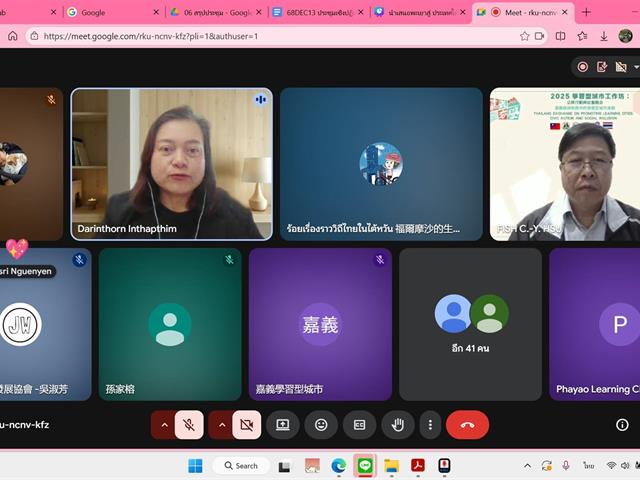Click muted mic icon on 嘉義 tile
The width and height of the screenshot is (640, 480).
pyautogui.click(x=380, y=259)
